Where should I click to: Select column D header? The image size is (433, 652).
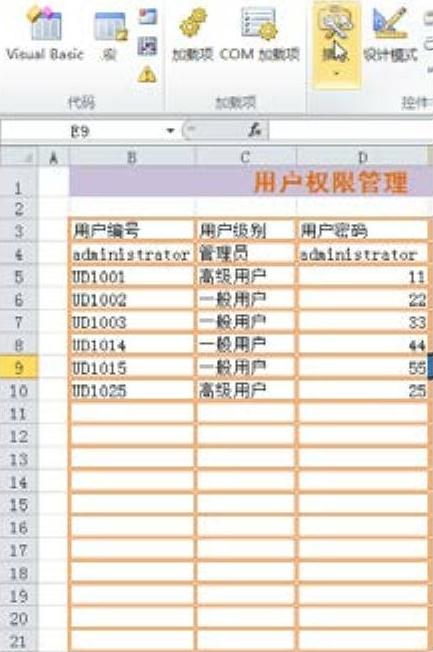(x=362, y=158)
